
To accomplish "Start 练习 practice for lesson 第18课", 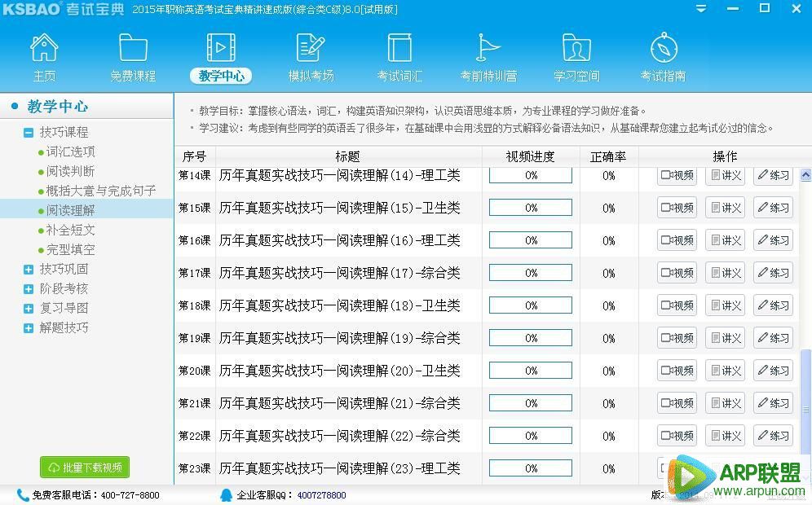I will pyautogui.click(x=773, y=305).
